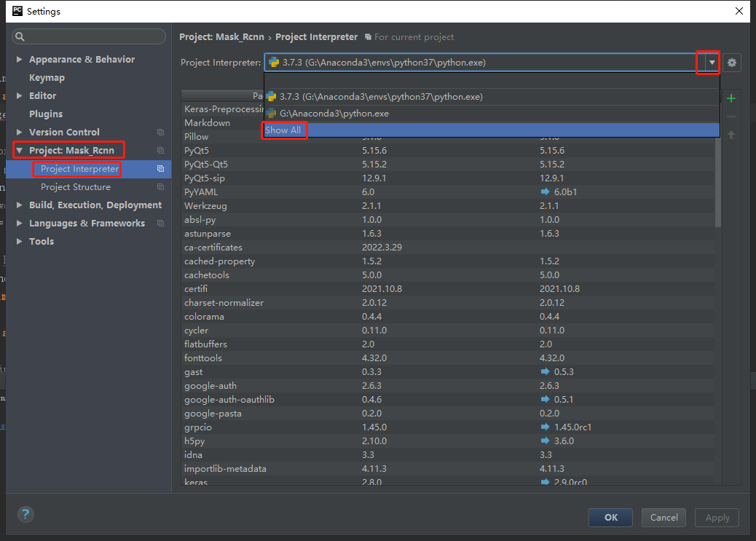Screen dimensions: 756x541
Task: Select the Werkzeug package row
Action: tap(449, 206)
